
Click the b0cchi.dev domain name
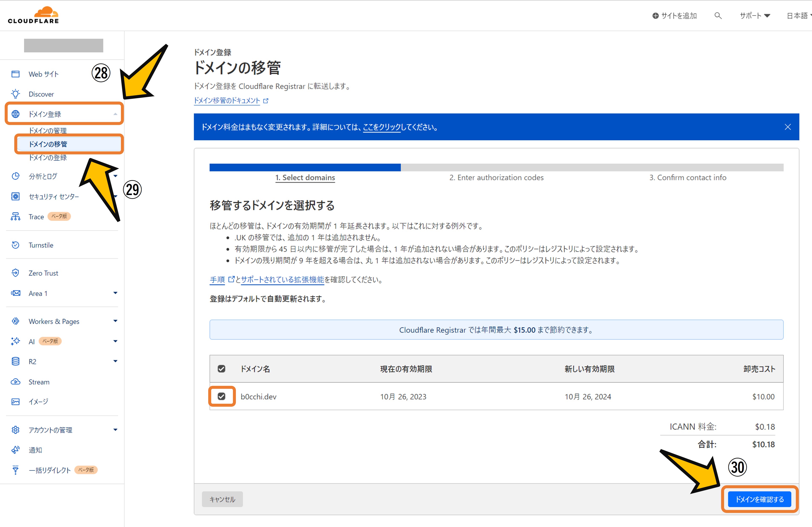click(259, 397)
